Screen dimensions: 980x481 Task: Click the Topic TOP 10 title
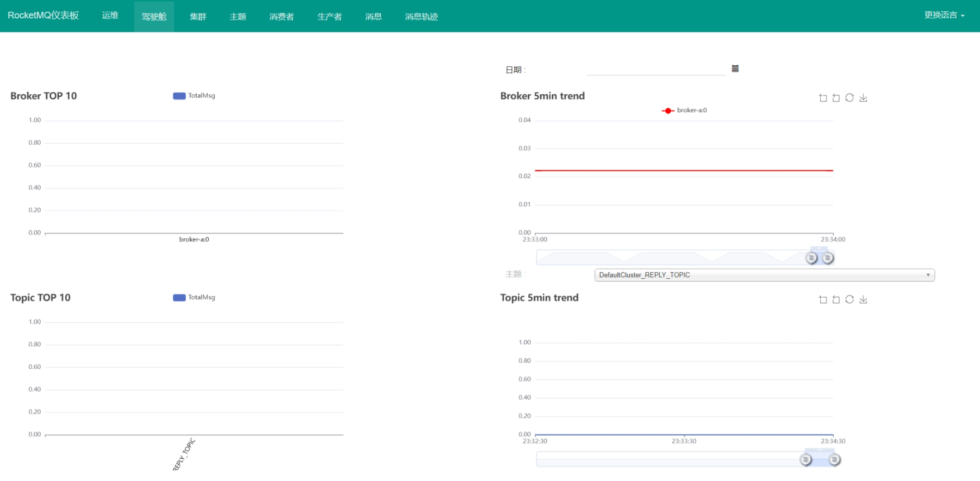coord(40,297)
